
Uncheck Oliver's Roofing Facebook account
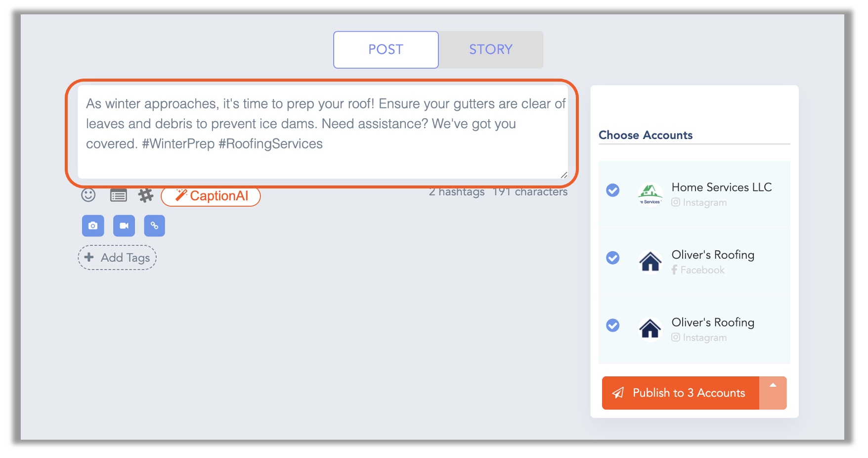[612, 258]
